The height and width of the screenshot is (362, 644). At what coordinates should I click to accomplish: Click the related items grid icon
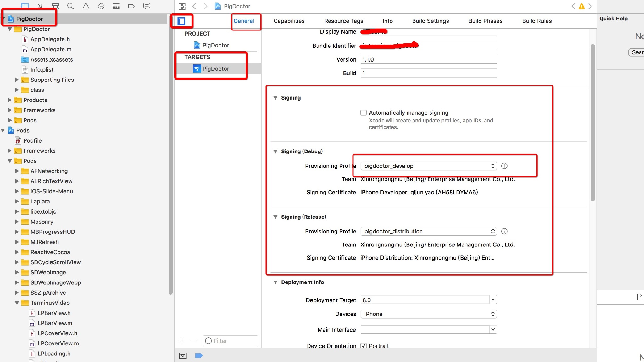click(182, 6)
